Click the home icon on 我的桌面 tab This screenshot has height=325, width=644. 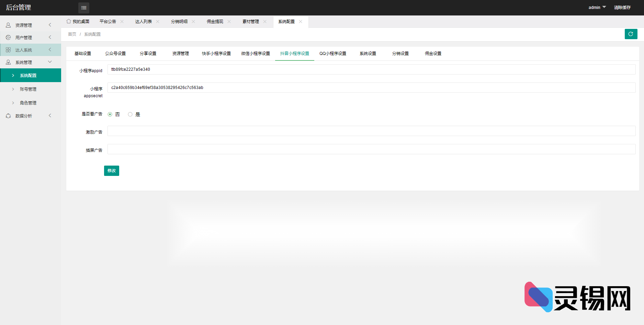tap(69, 21)
